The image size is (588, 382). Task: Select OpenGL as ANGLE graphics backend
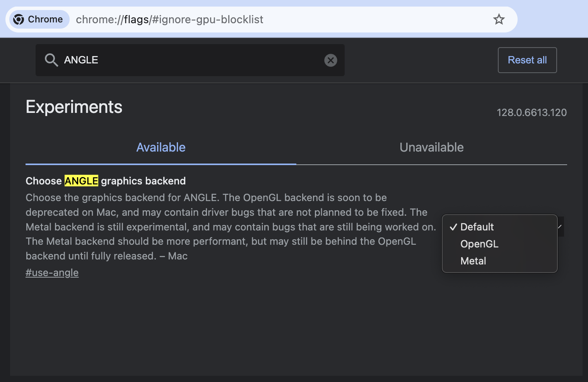[479, 244]
